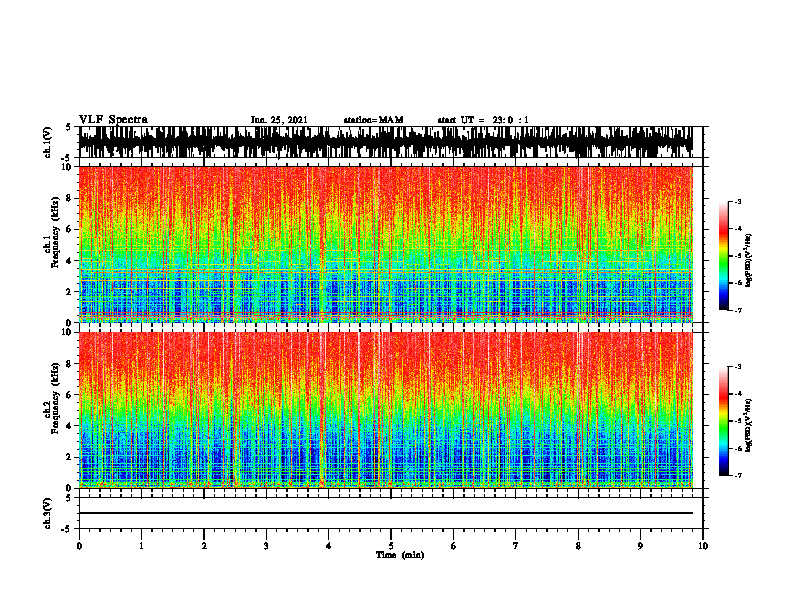The image size is (792, 612).
Task: Select the "start UT = 23: 0 : 1" text
Action: 483,120
